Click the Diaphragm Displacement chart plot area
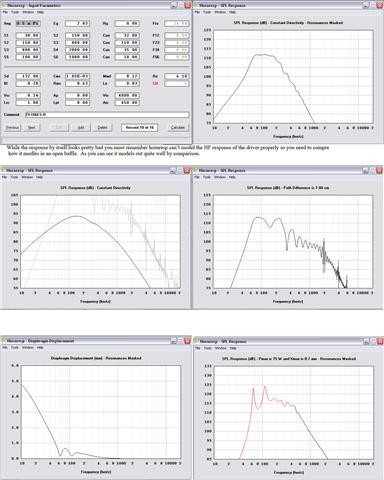The image size is (384, 480). tap(101, 412)
